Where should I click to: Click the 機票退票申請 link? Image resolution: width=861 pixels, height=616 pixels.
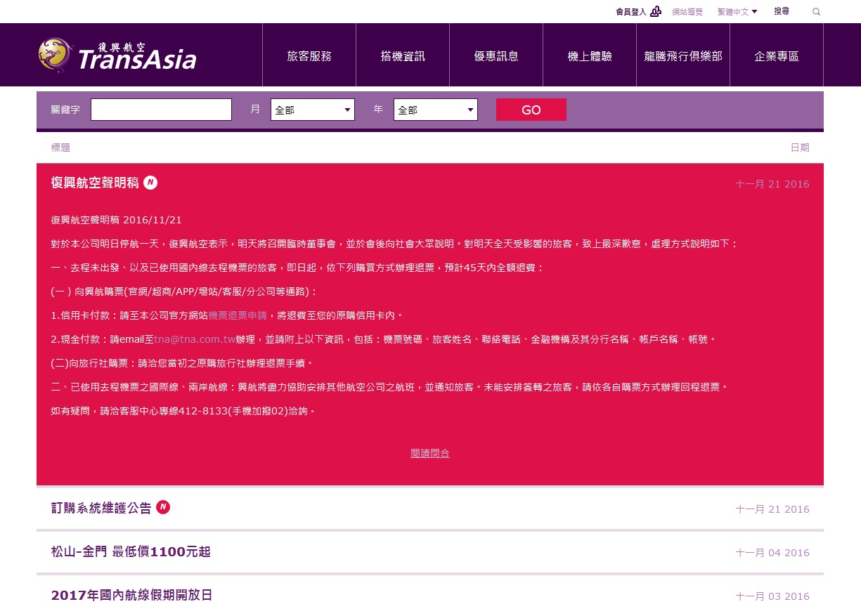coord(238,315)
